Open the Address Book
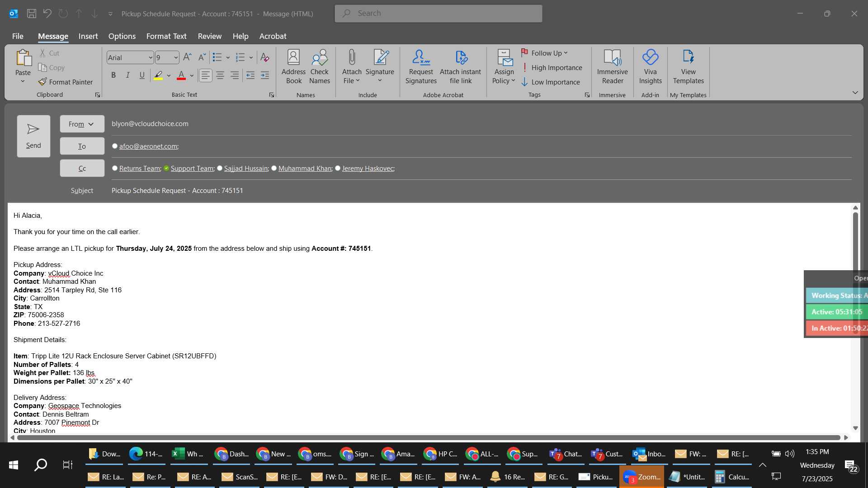This screenshot has width=868, height=488. pos(294,67)
